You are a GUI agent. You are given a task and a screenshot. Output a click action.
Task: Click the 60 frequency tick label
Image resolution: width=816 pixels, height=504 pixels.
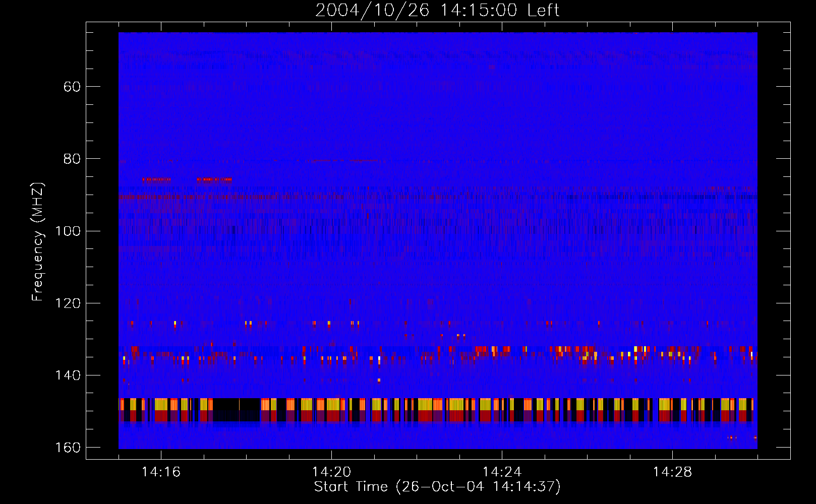point(72,87)
